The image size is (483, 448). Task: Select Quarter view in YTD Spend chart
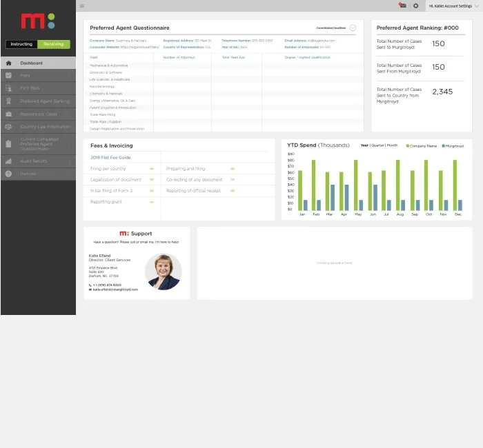[x=377, y=145]
